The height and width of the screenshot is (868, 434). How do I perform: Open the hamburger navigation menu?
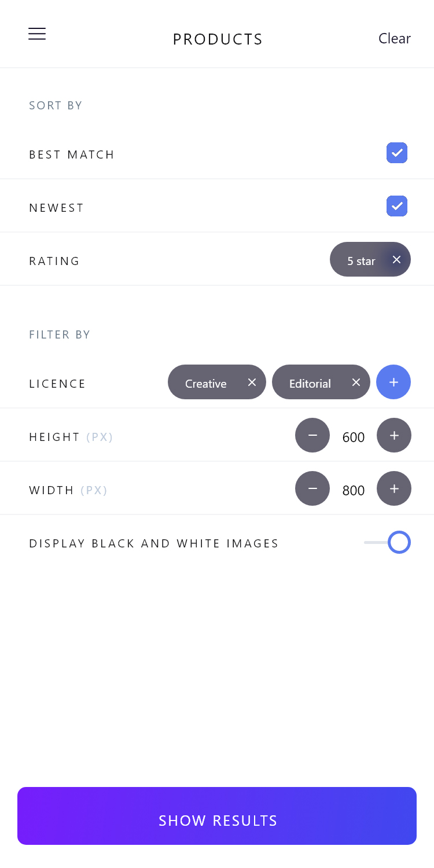[x=37, y=34]
